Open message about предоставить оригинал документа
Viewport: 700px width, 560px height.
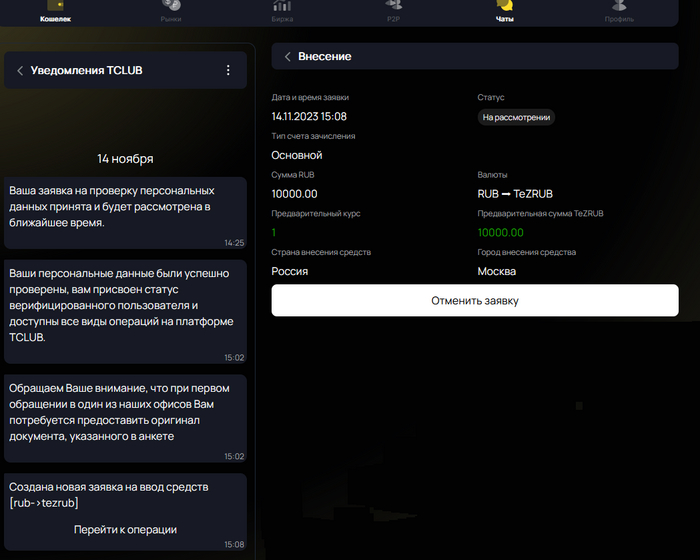click(125, 418)
